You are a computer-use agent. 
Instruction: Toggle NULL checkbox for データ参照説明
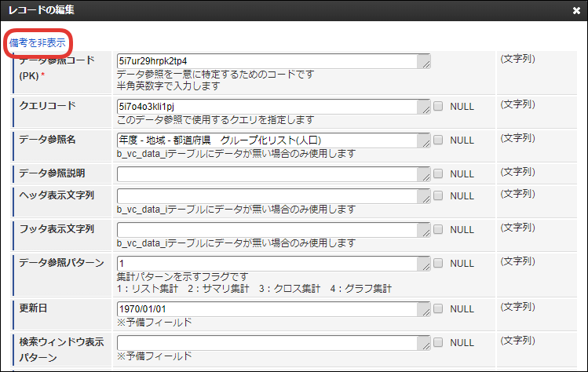coord(438,173)
